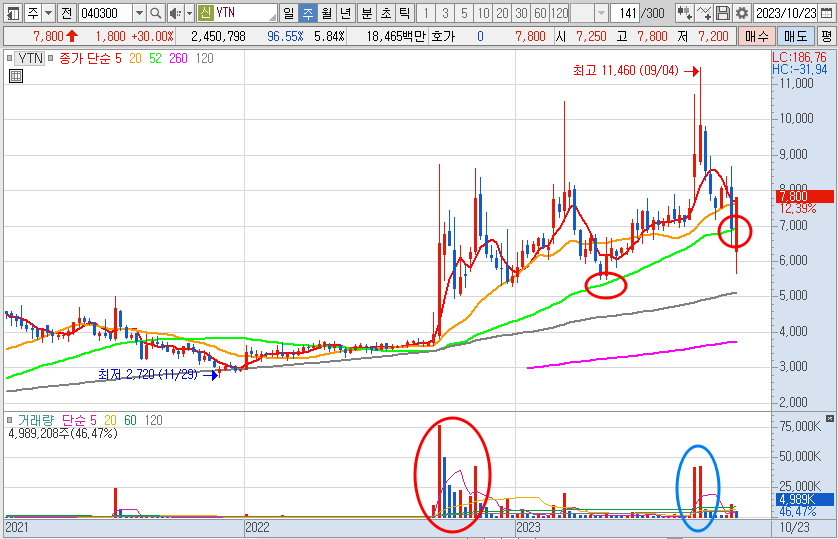Click the panel collapse icon at toolbar start

12,12
